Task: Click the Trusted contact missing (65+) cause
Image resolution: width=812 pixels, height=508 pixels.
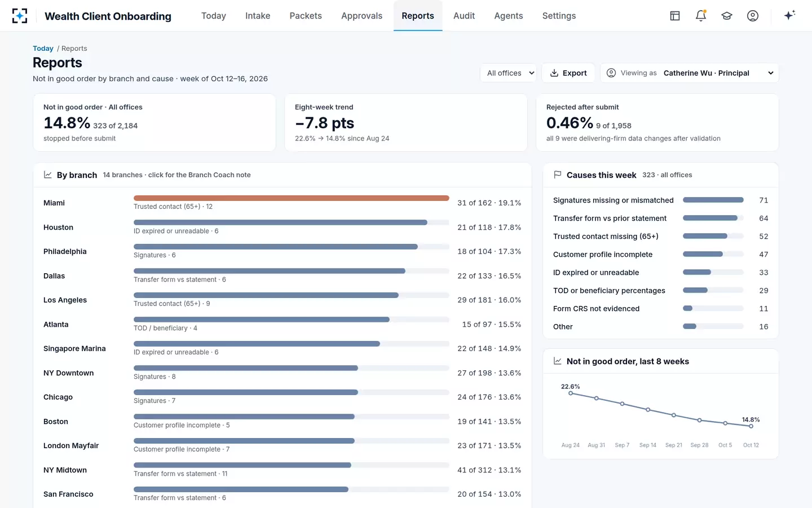Action: tap(606, 237)
